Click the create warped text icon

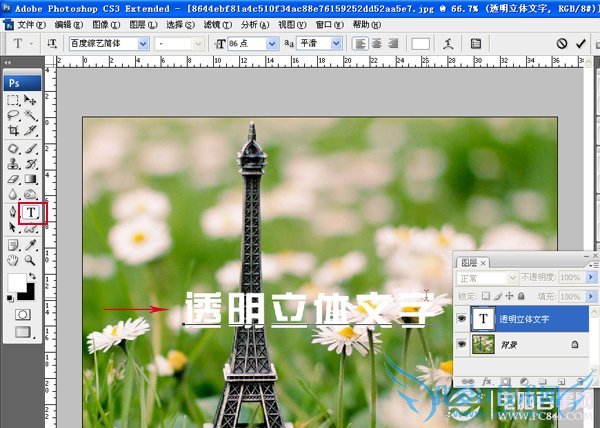(447, 44)
